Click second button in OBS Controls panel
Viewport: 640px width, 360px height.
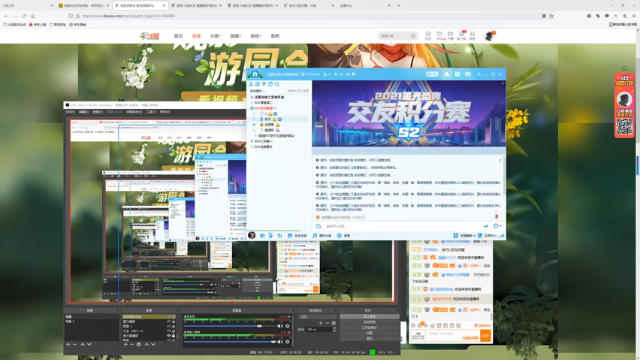coord(369,322)
